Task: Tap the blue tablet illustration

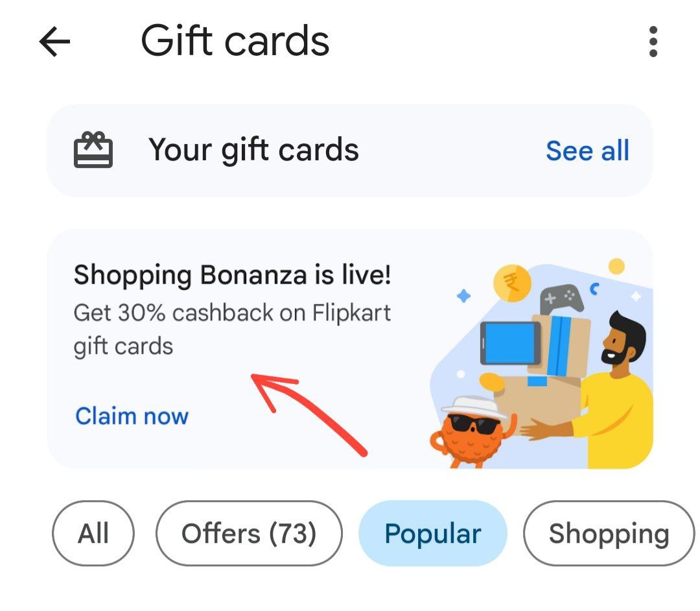Action: tap(510, 342)
